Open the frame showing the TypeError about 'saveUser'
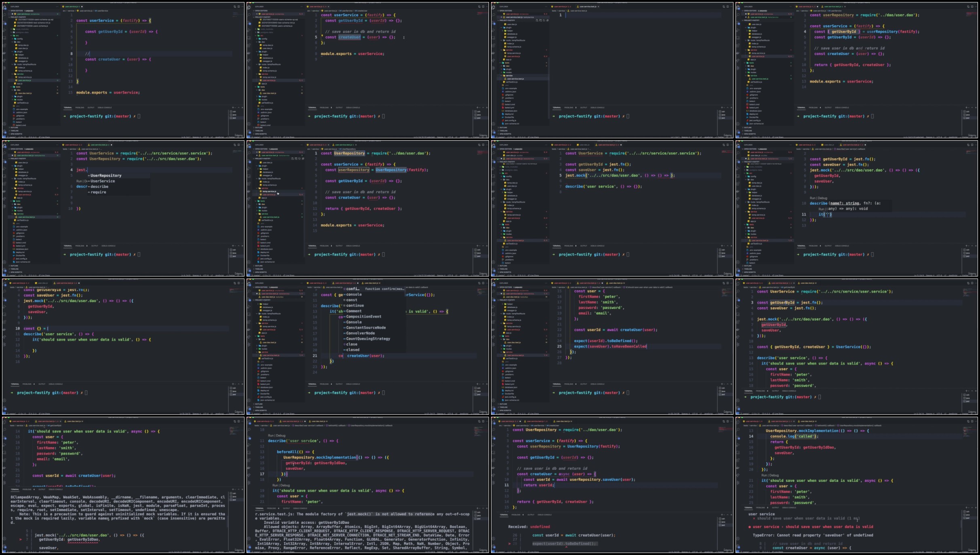The height and width of the screenshot is (555, 980). pos(857,485)
